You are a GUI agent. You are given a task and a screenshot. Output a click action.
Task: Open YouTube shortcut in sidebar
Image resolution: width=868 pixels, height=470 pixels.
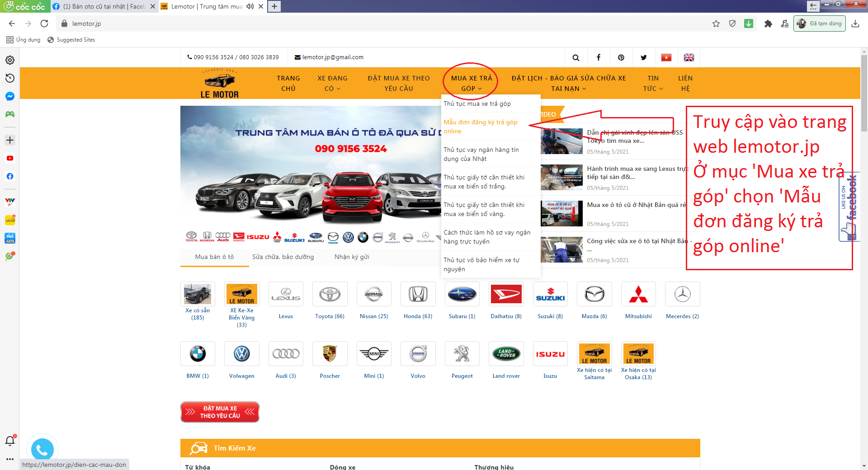(x=10, y=158)
